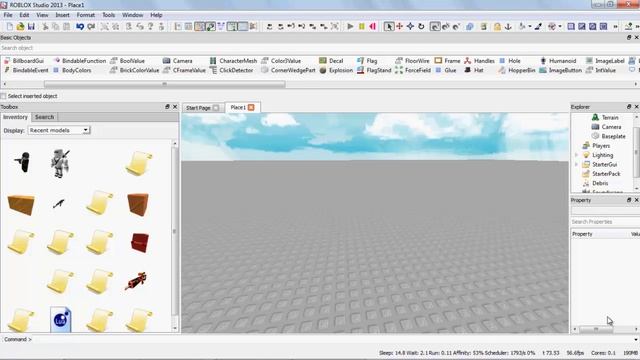Switch to Toolbox Search tab
Viewport: 640px width, 360px height.
click(44, 117)
